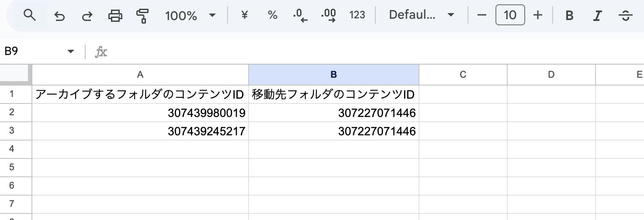Select cell containing 307439245217
The height and width of the screenshot is (220, 644).
click(x=140, y=131)
